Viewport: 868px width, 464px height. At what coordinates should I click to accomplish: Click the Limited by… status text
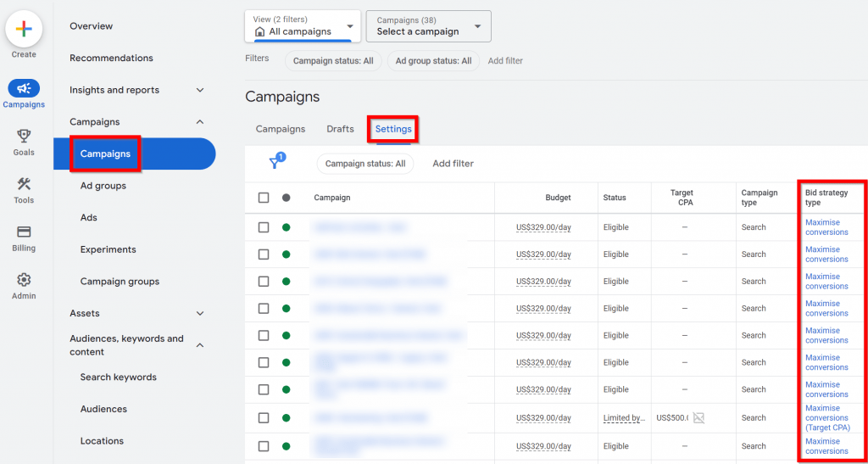click(625, 418)
